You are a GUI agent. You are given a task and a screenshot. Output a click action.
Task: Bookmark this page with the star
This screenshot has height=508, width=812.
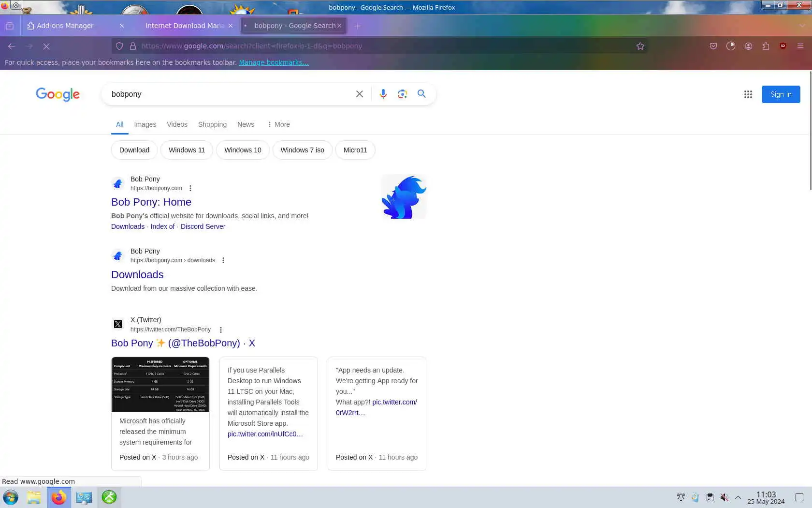coord(640,46)
